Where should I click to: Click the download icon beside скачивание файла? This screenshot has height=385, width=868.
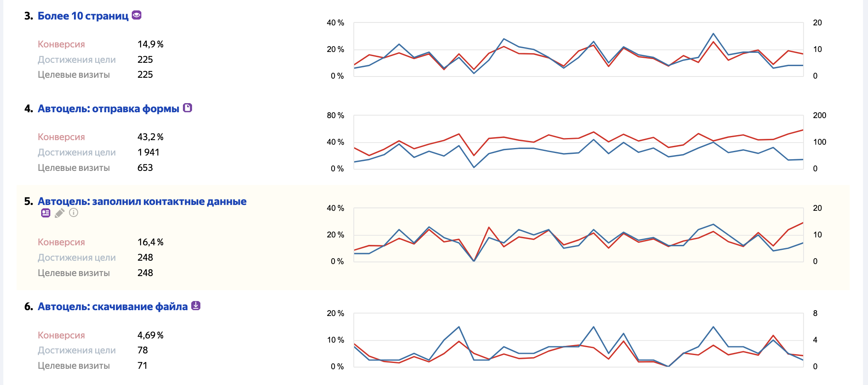[x=196, y=306]
